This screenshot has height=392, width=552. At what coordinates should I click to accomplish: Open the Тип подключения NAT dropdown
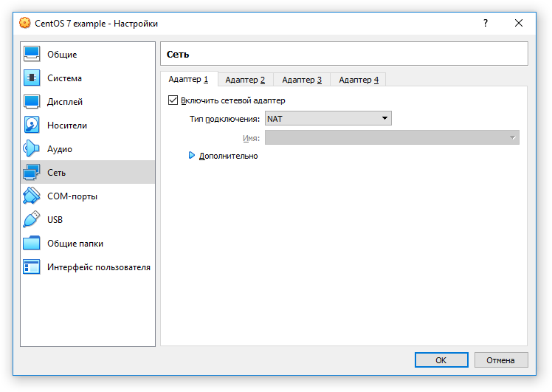[328, 119]
